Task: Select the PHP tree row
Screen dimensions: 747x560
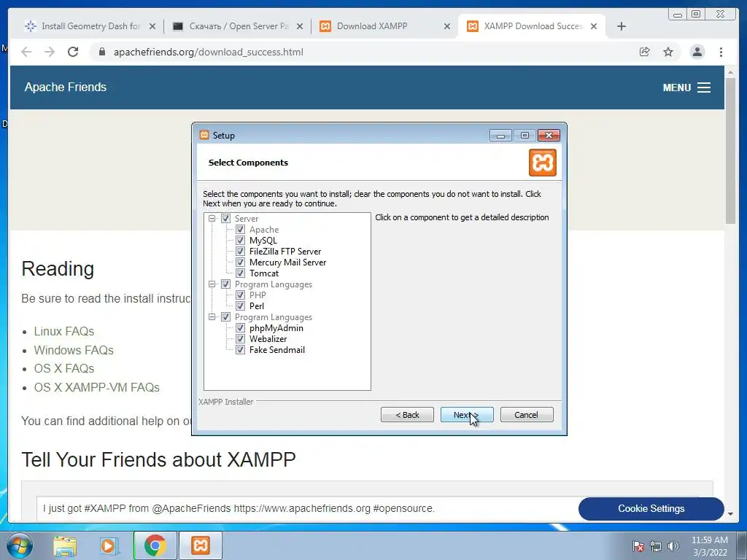Action: [x=258, y=295]
